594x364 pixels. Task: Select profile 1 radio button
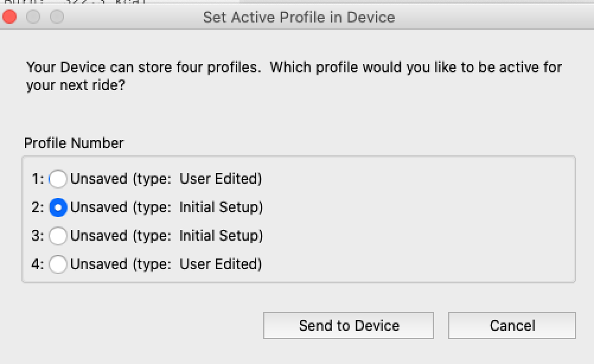[x=58, y=178]
